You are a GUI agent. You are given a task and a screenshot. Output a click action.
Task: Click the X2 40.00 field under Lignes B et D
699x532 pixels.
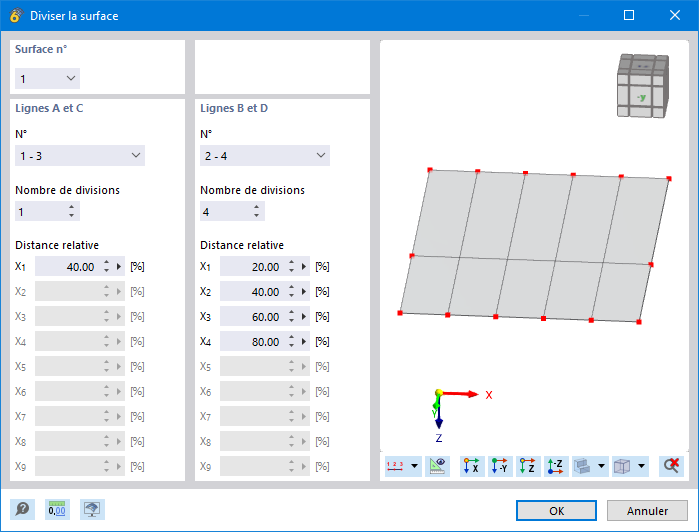coord(253,292)
